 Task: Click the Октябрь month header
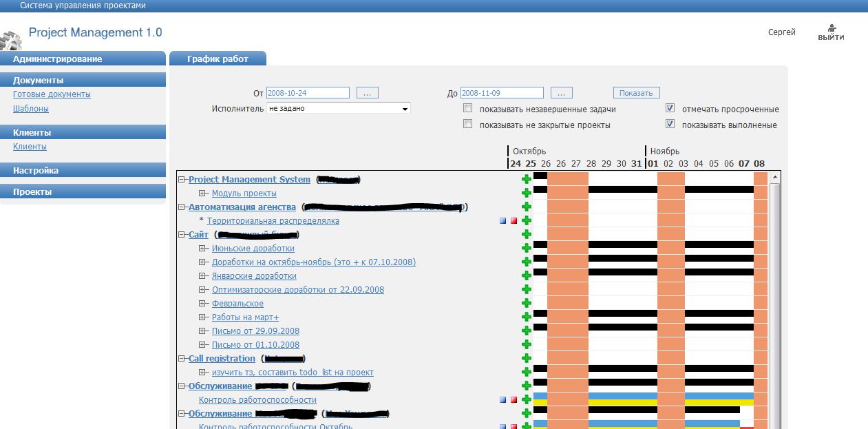tap(529, 151)
